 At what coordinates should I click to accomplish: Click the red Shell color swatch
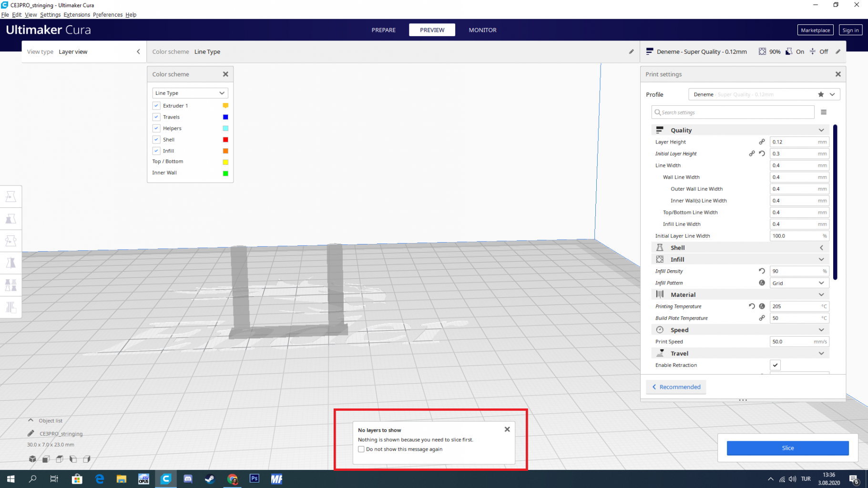225,140
